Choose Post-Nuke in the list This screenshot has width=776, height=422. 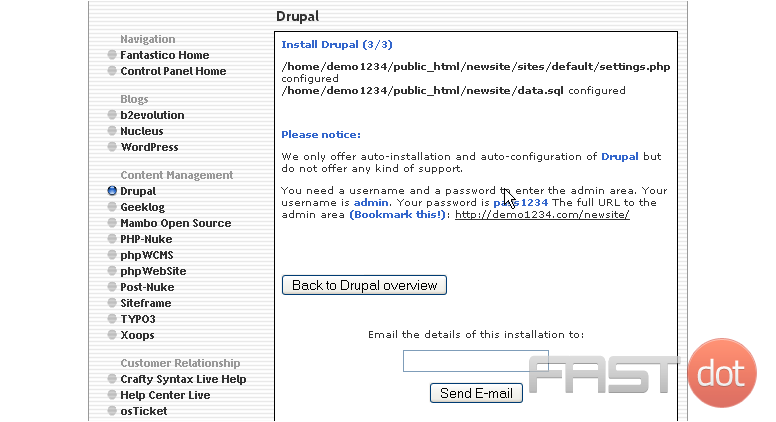(147, 287)
